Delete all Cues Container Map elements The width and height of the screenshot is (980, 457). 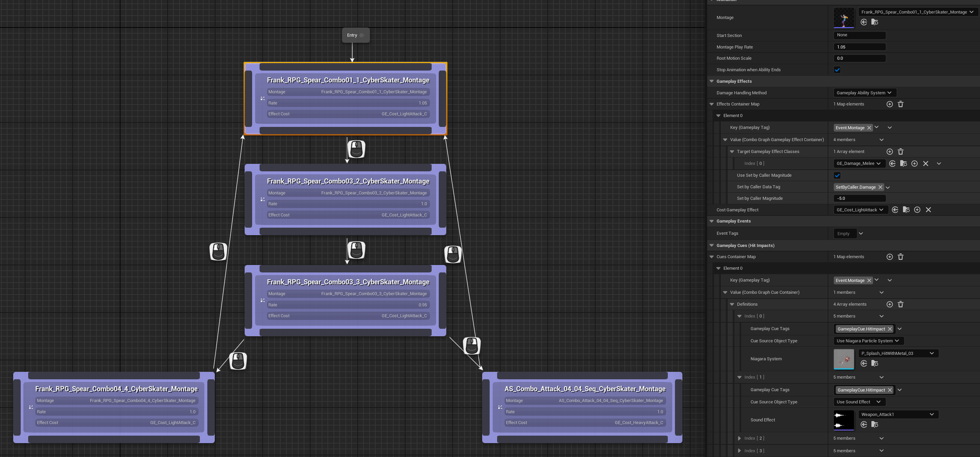pyautogui.click(x=900, y=257)
